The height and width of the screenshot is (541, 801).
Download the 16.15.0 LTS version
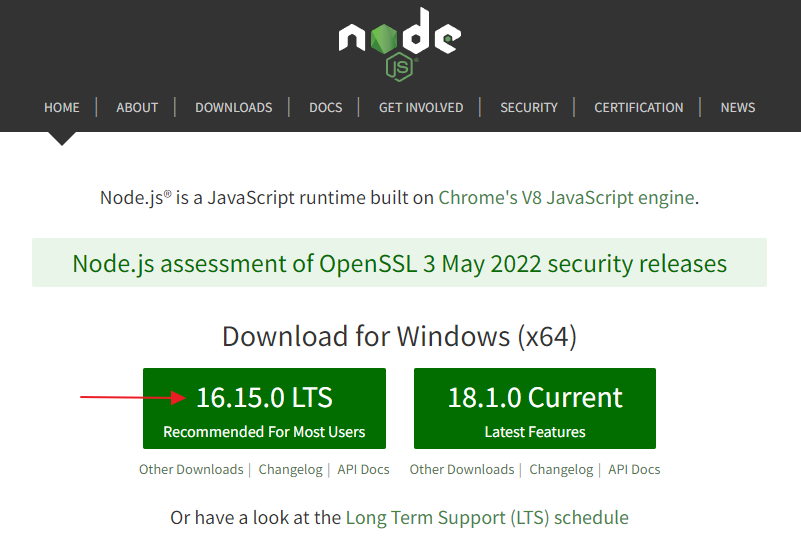[264, 408]
